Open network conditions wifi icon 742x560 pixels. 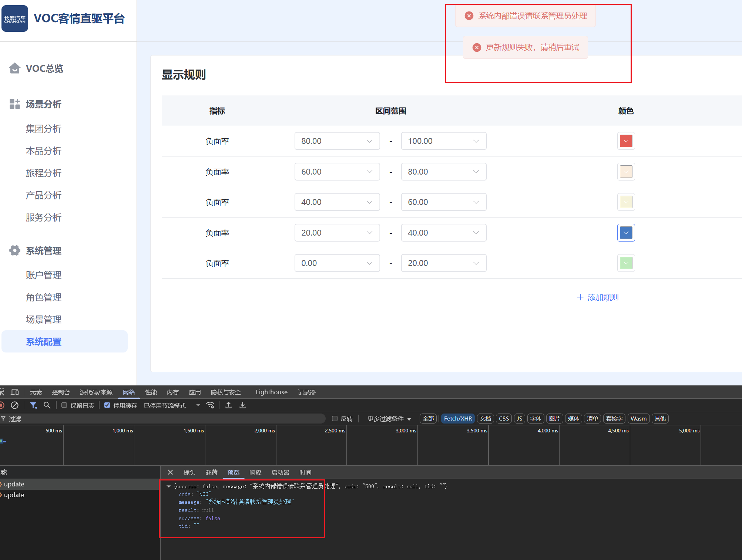pyautogui.click(x=210, y=405)
